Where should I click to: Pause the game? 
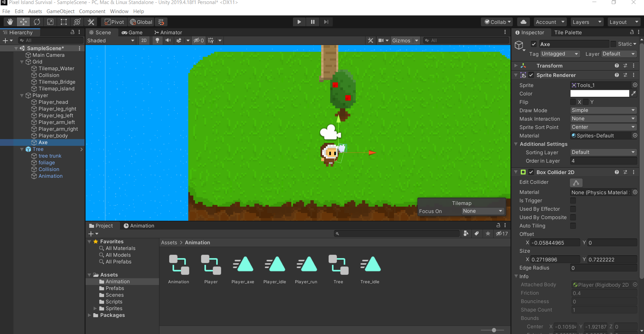tap(312, 22)
